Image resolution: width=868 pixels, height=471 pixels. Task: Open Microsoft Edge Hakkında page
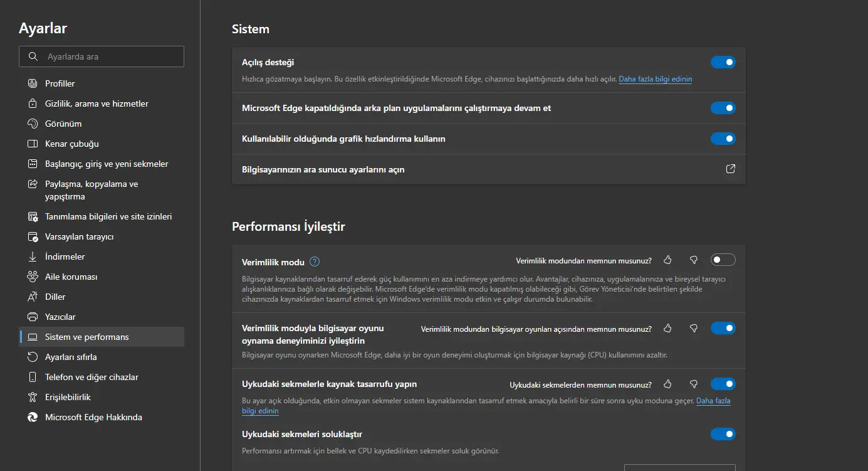click(102, 417)
